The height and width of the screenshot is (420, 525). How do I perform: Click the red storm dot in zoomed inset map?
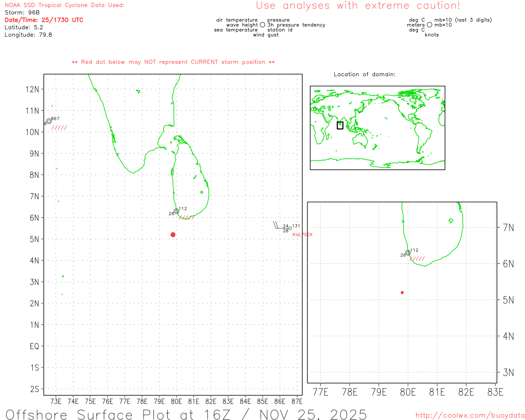[402, 292]
